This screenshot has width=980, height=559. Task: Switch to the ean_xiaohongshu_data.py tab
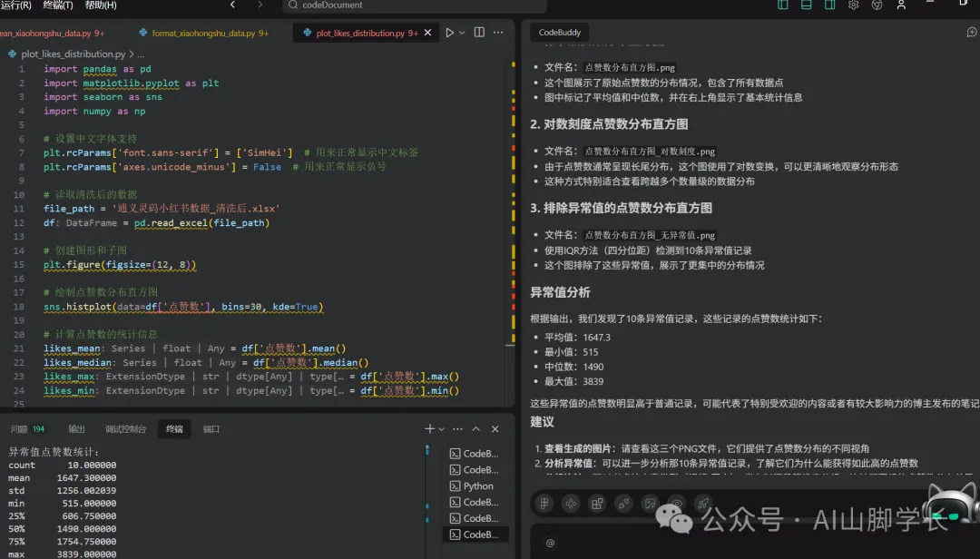(52, 34)
